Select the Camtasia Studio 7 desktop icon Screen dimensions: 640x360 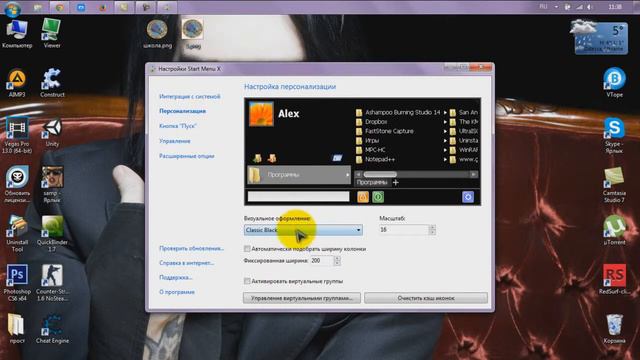tap(614, 185)
